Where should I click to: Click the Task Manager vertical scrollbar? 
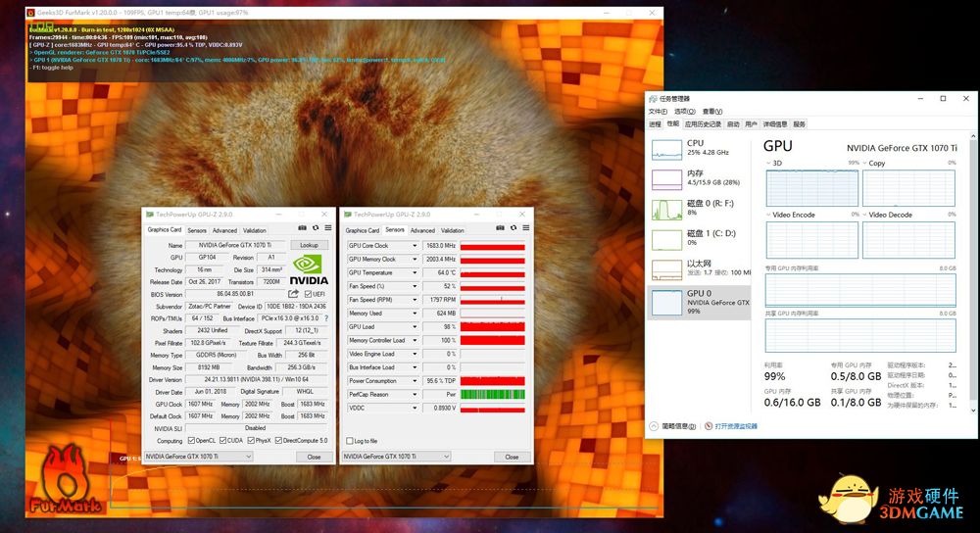point(973,273)
